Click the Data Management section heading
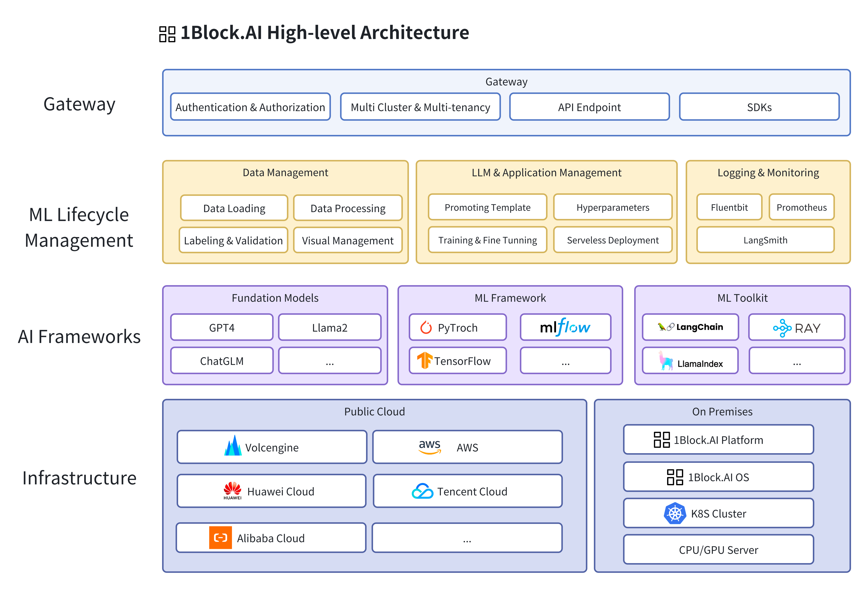This screenshot has height=590, width=868. click(285, 172)
